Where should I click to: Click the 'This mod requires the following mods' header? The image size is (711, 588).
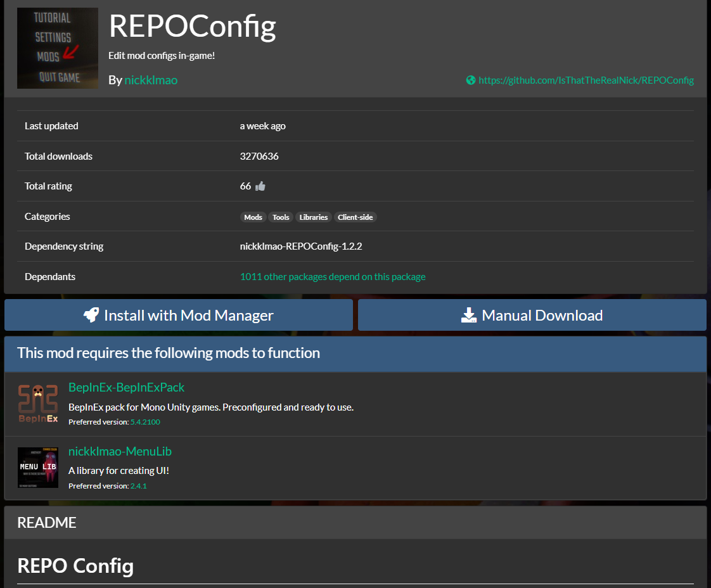pos(355,354)
